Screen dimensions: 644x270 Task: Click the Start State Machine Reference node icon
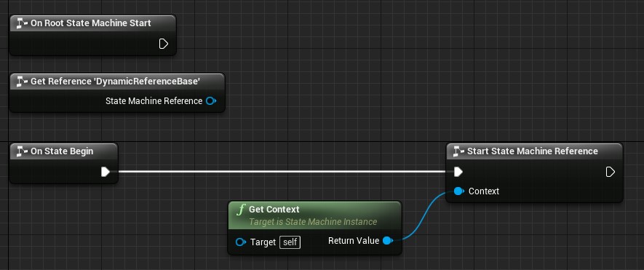(458, 151)
